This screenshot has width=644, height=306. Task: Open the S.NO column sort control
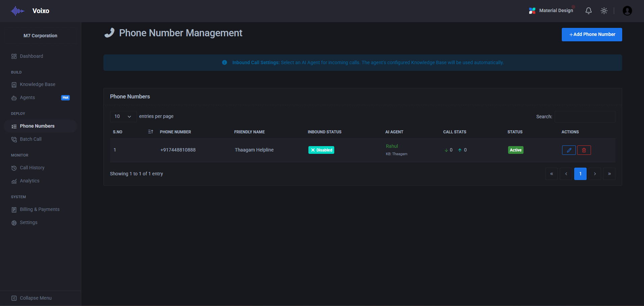(x=150, y=132)
